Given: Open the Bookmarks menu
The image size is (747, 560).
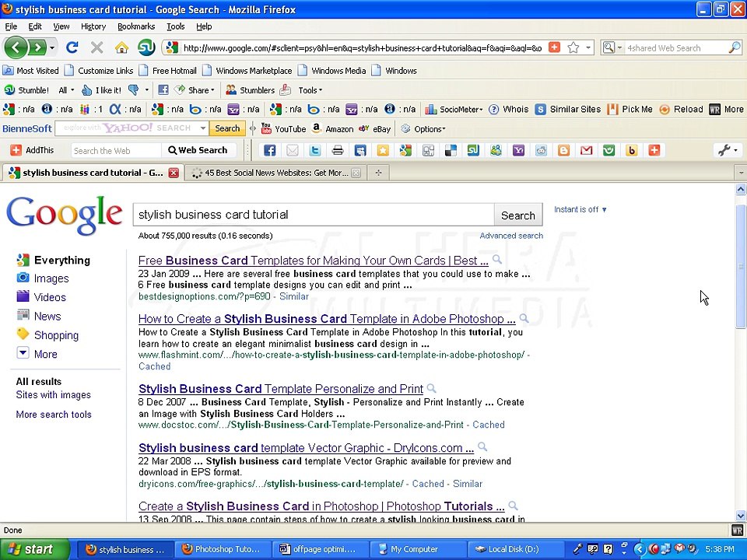Looking at the screenshot, I should coord(136,26).
